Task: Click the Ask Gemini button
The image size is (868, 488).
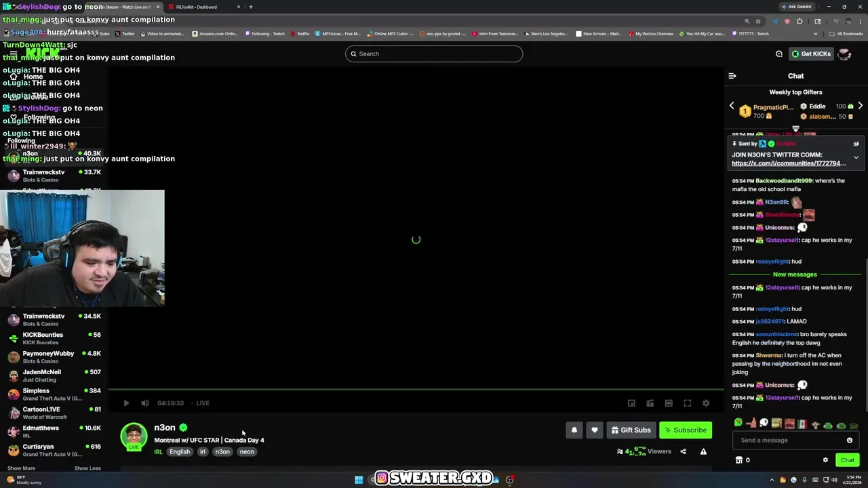Action: click(796, 7)
